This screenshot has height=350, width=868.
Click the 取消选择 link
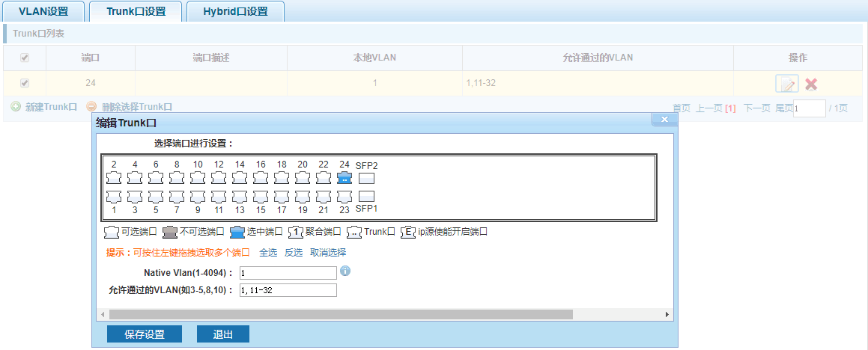pos(328,252)
